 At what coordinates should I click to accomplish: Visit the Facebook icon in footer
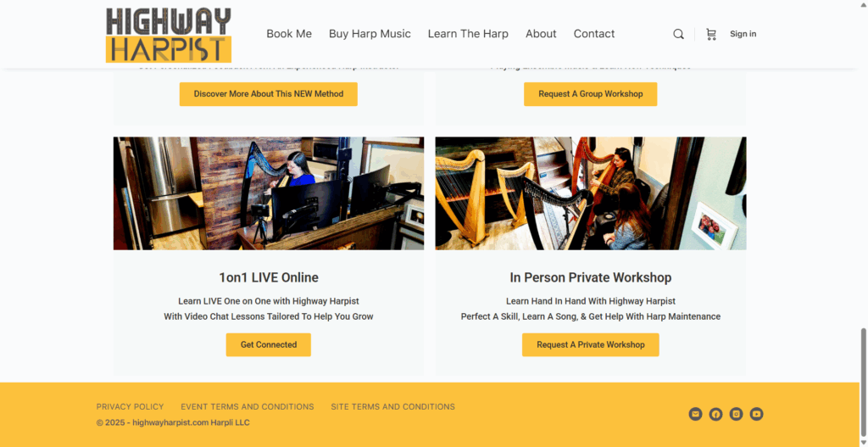(x=715, y=414)
